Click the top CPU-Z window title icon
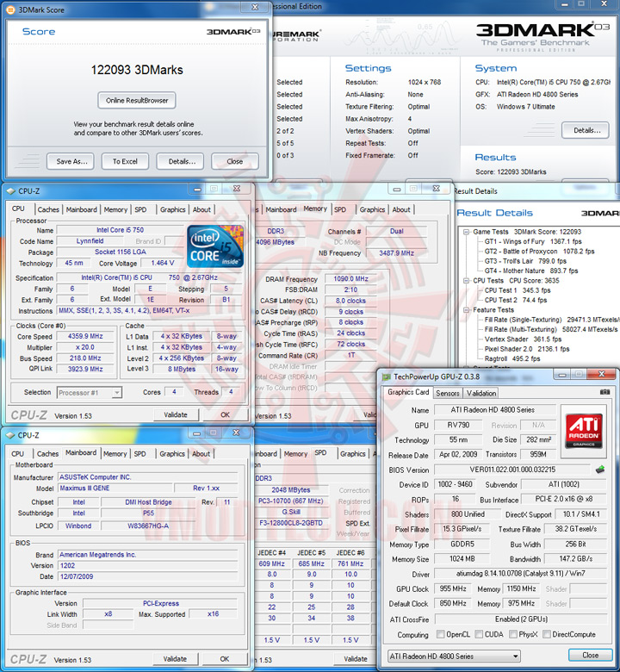This screenshot has width=620, height=672. 10,191
